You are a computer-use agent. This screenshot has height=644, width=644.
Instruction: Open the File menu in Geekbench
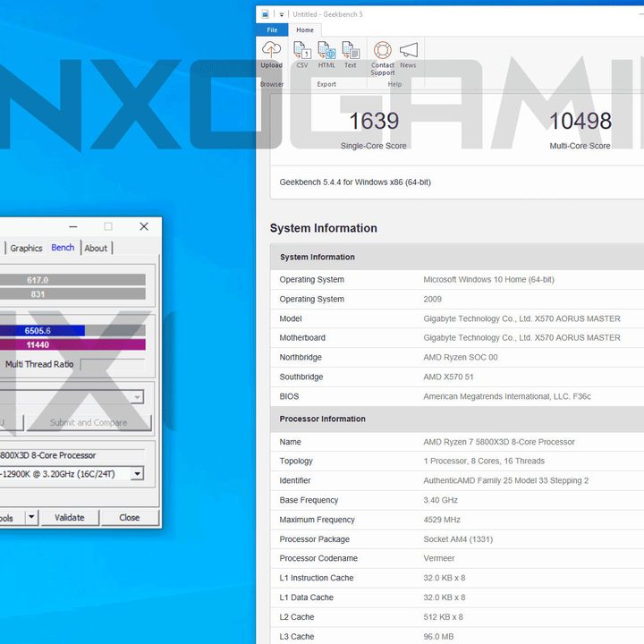(x=272, y=30)
